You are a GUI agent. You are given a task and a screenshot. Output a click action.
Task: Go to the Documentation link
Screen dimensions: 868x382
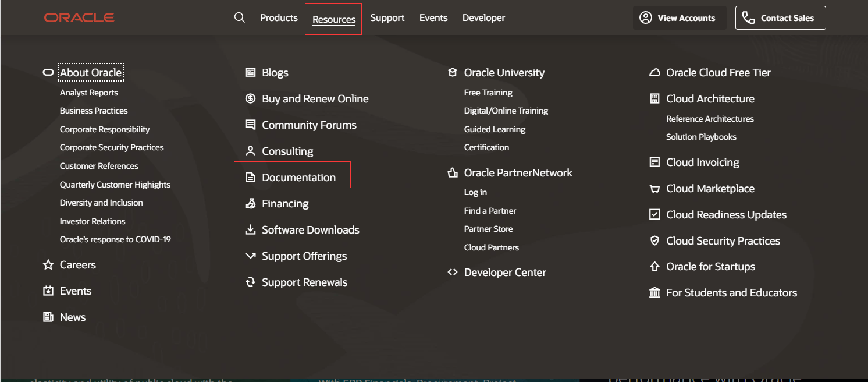tap(298, 178)
